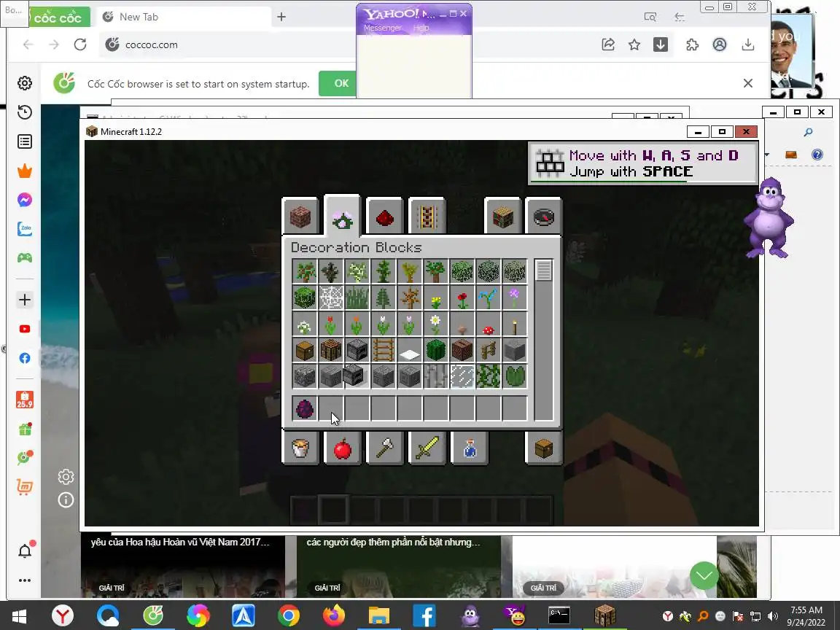Viewport: 840px width, 630px height.
Task: Select the purple allium flower
Action: pyautogui.click(x=515, y=297)
